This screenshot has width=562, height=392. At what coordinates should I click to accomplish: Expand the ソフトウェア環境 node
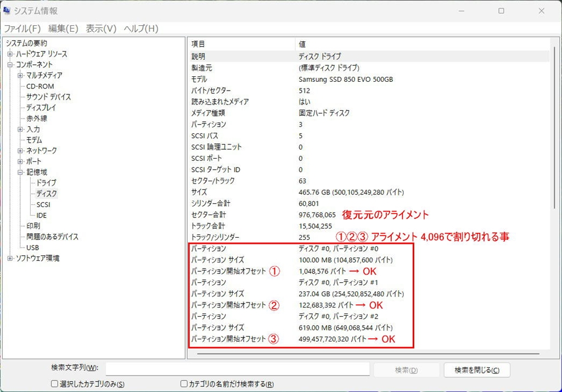pyautogui.click(x=10, y=259)
